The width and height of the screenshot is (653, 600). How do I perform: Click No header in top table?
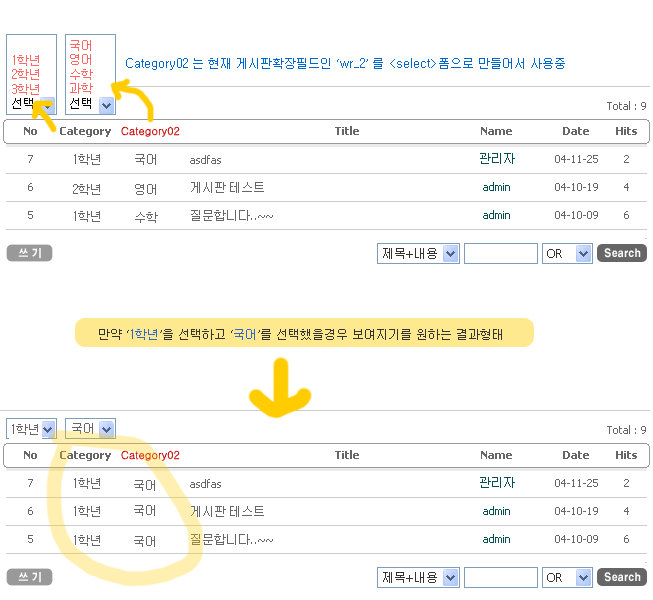(30, 131)
